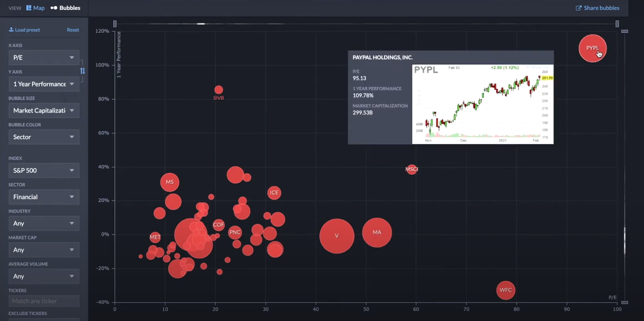This screenshot has width=644, height=321.
Task: Select the MS bubble
Action: click(x=170, y=182)
